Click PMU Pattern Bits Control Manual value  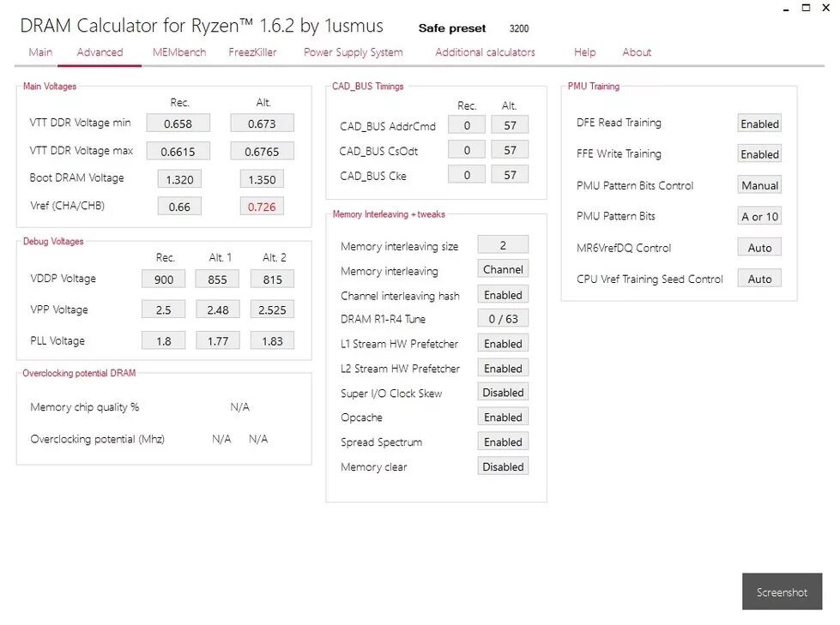[x=759, y=185]
